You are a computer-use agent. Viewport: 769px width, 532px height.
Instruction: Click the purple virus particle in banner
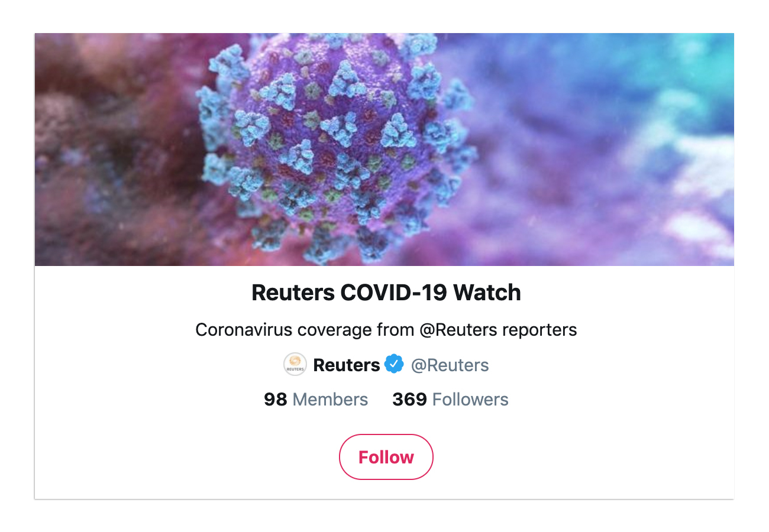tap(337, 148)
